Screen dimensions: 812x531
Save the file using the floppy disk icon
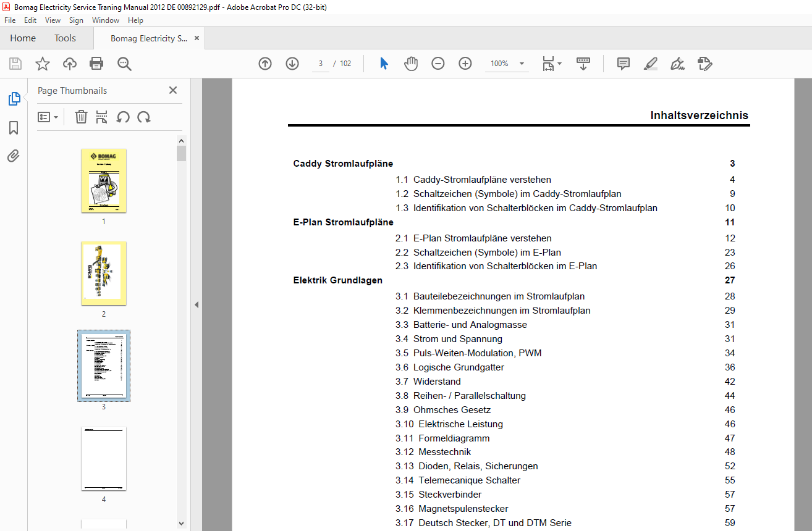(15, 64)
